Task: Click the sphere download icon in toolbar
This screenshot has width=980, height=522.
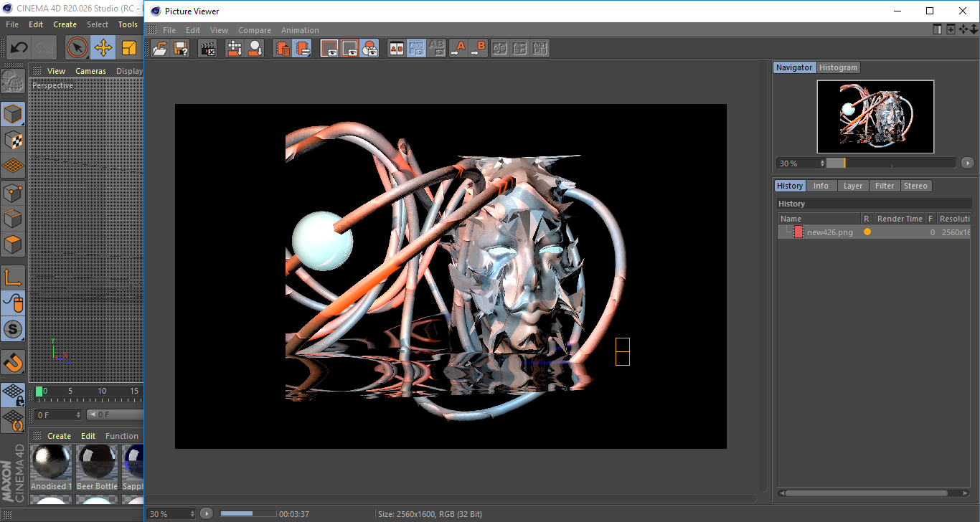Action: (255, 49)
